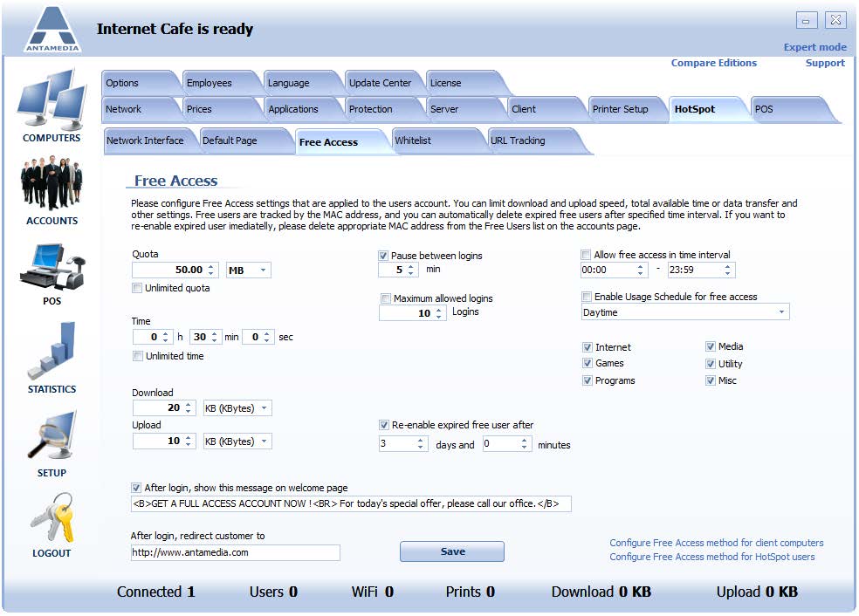Viewport: 859px width, 616px height.
Task: Click the Pause between logins minutes stepper
Action: point(411,270)
